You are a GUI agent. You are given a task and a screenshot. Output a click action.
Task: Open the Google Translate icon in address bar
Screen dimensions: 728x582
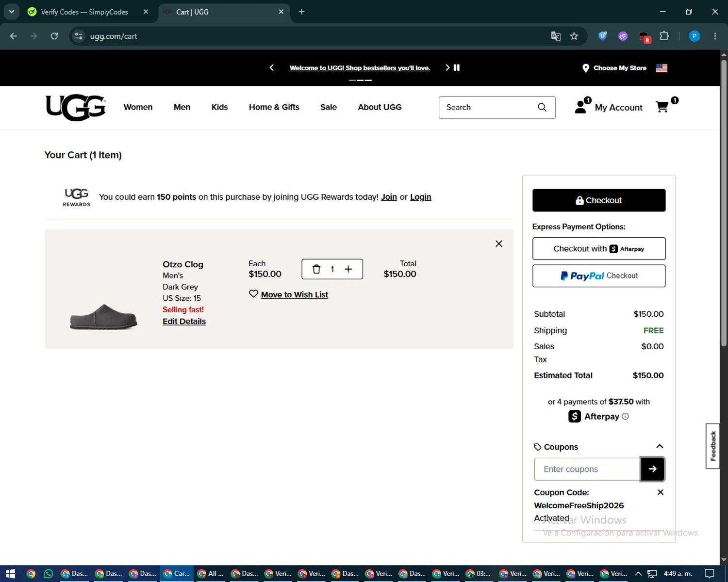[556, 36]
